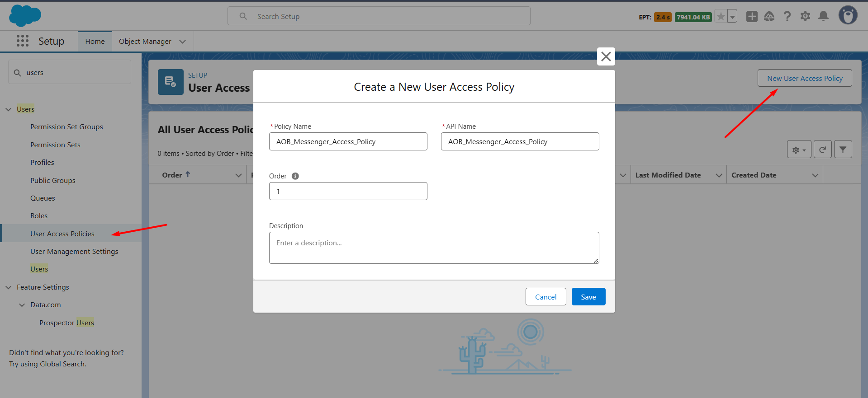Open Public Groups in sidebar
Screen dimensions: 868x398
53,180
